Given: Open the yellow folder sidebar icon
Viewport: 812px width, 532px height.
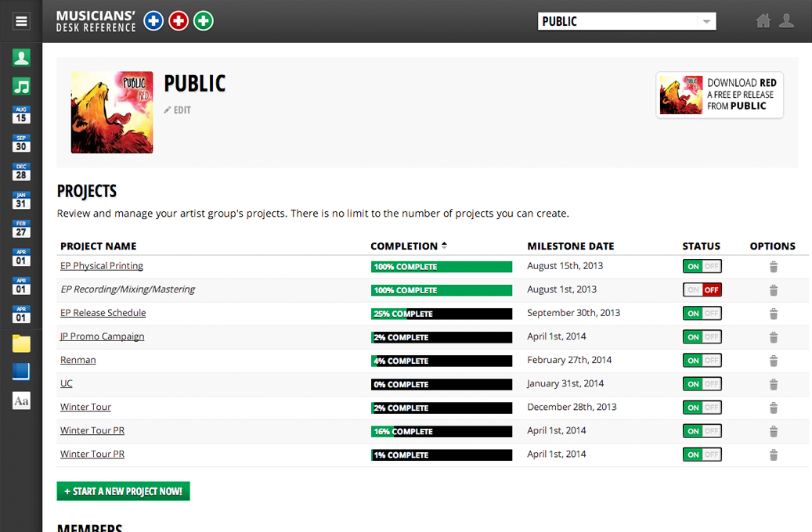Looking at the screenshot, I should click(21, 343).
